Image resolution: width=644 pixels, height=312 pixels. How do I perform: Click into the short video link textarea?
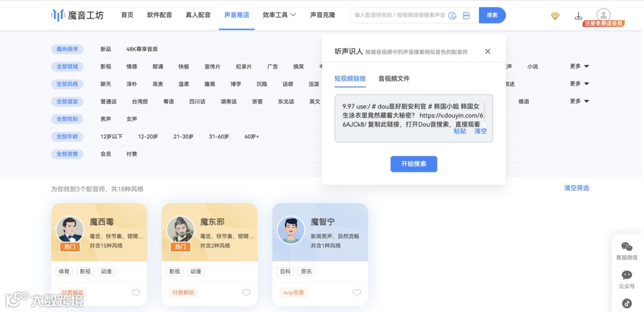[414, 118]
